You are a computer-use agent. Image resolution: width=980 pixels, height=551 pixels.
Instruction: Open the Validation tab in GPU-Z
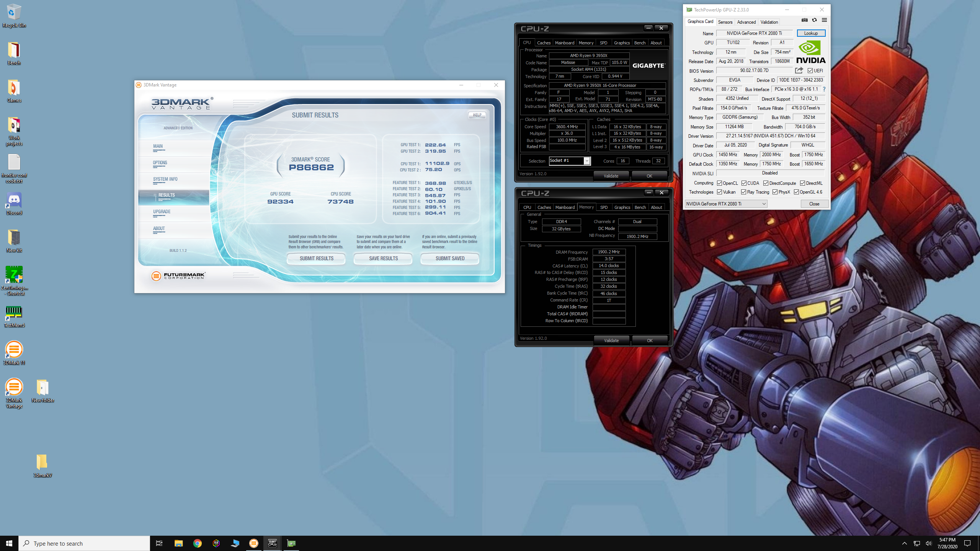(769, 22)
